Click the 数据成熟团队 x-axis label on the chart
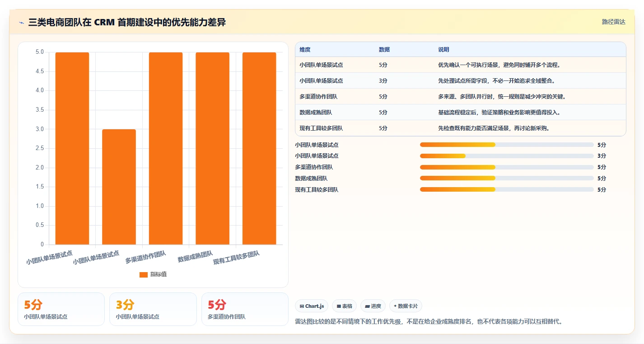This screenshot has width=644, height=344. 195,256
